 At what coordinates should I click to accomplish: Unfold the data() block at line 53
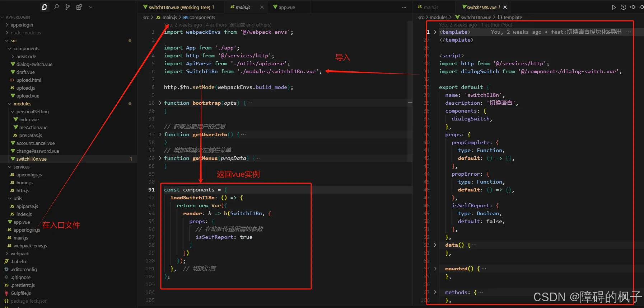[x=435, y=245]
